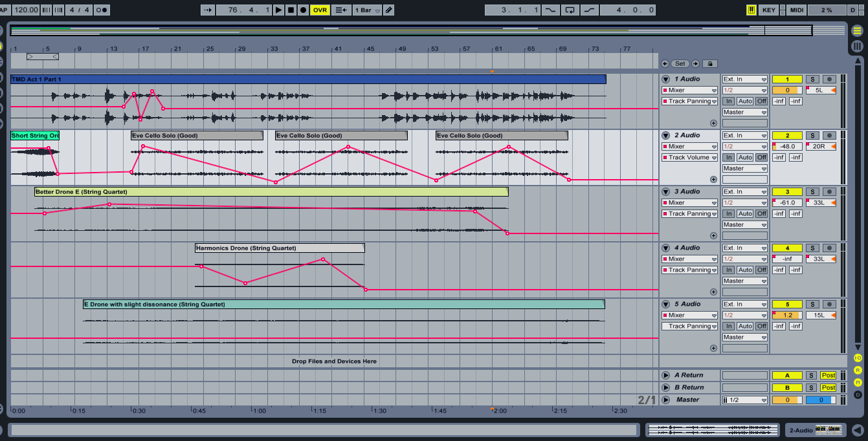Unfold the A Return track
Image resolution: width=868 pixels, height=441 pixels.
pyautogui.click(x=665, y=375)
